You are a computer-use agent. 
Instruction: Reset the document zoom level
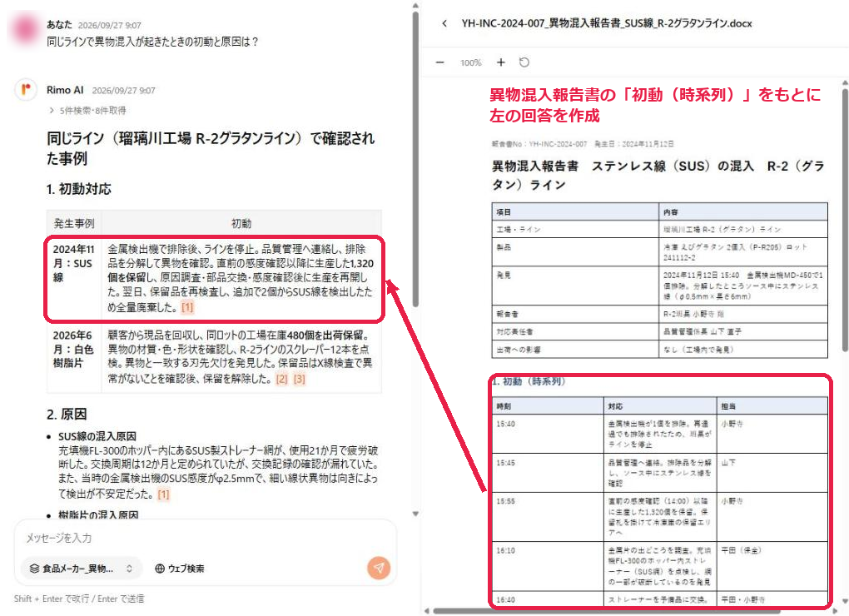(524, 62)
